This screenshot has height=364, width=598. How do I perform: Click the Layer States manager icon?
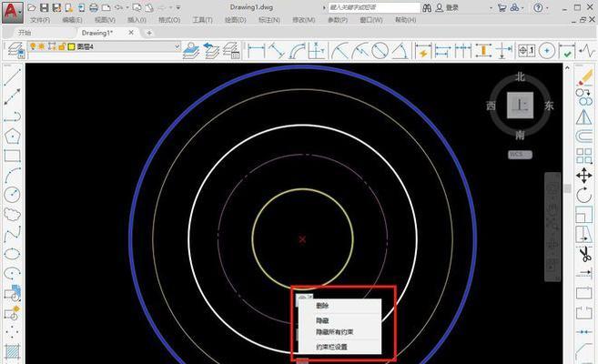[x=231, y=51]
